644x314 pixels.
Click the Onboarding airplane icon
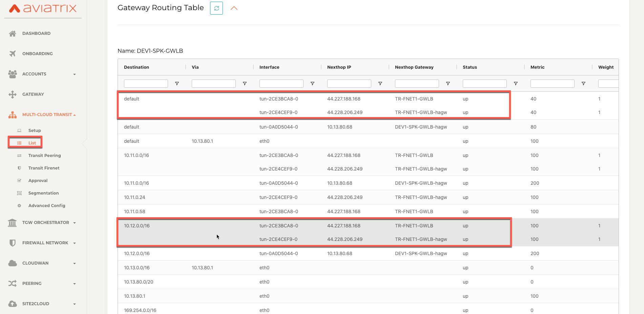point(13,53)
